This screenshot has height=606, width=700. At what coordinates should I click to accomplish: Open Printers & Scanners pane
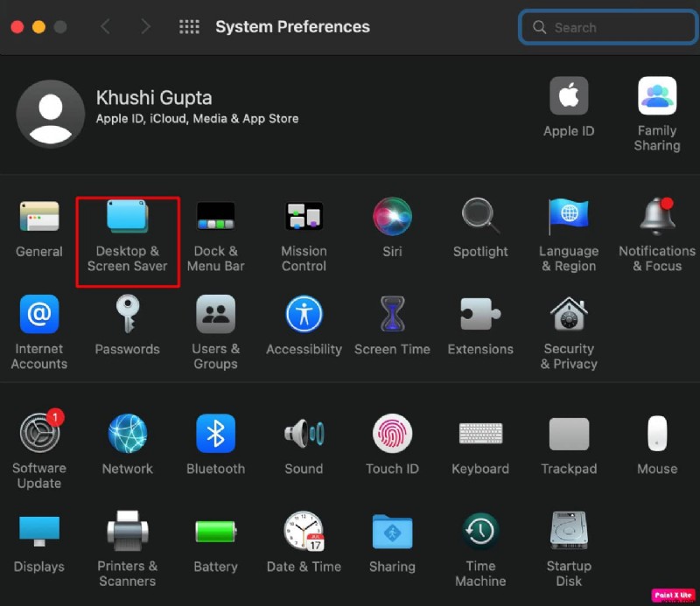click(x=128, y=531)
